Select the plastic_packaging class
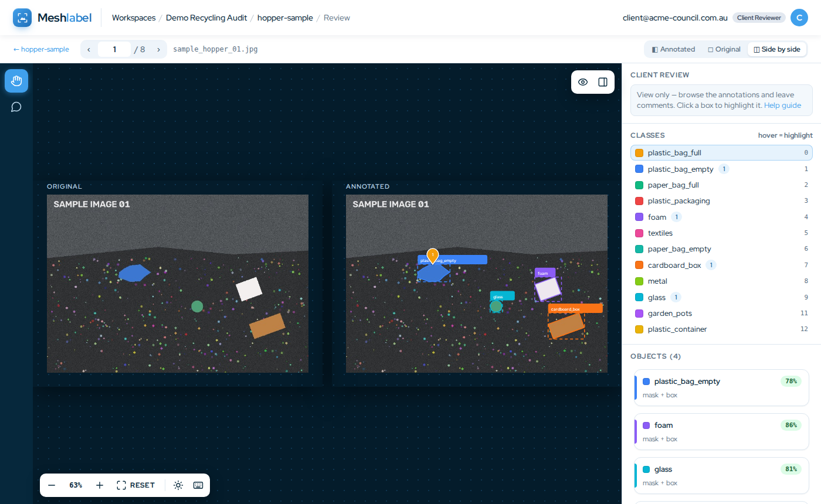Image resolution: width=821 pixels, height=504 pixels. (x=721, y=201)
